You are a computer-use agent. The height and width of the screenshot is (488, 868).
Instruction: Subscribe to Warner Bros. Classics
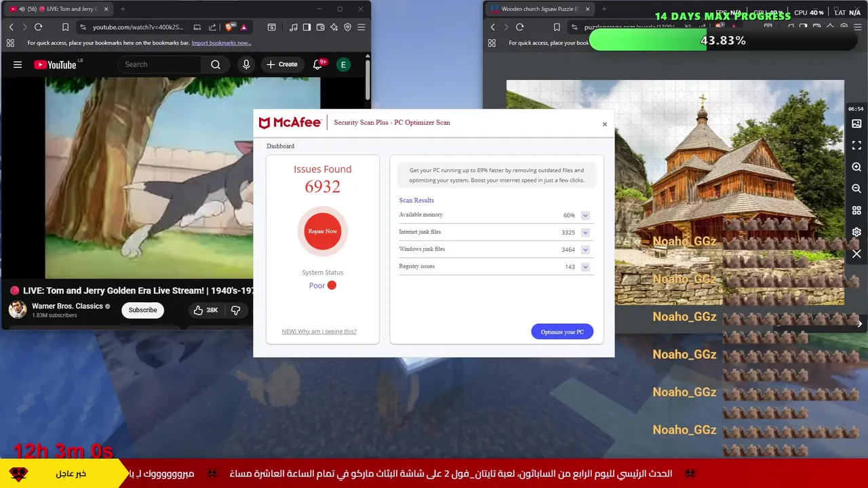coord(143,310)
